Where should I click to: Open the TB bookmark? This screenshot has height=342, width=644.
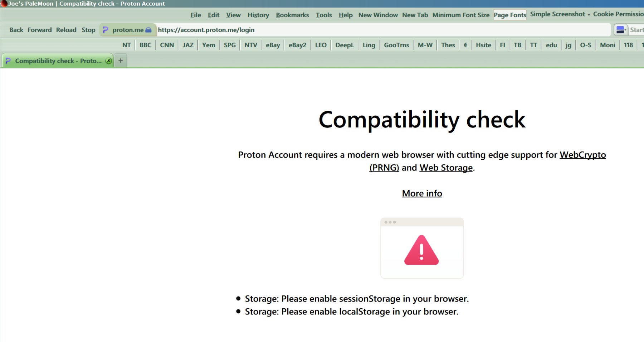[x=517, y=45]
